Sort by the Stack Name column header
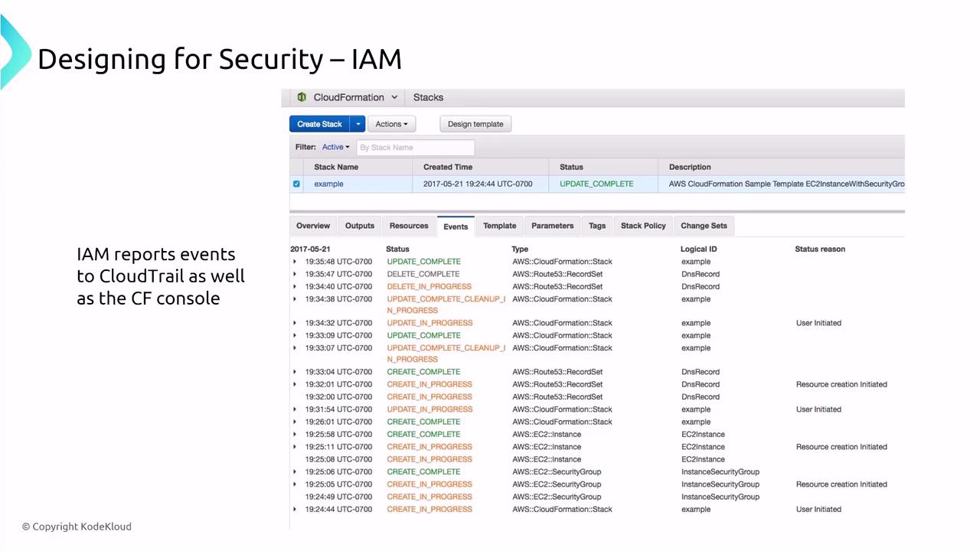Viewport: 980px width, 551px height. [x=336, y=167]
